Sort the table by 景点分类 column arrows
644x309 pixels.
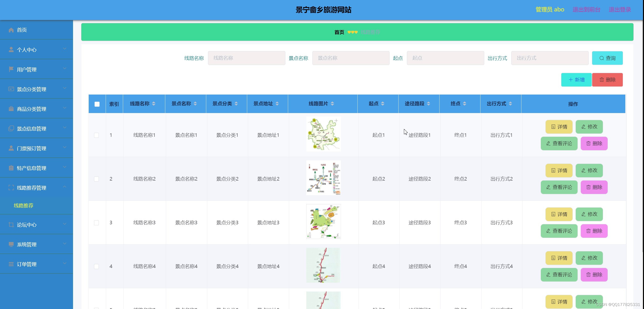pyautogui.click(x=236, y=104)
